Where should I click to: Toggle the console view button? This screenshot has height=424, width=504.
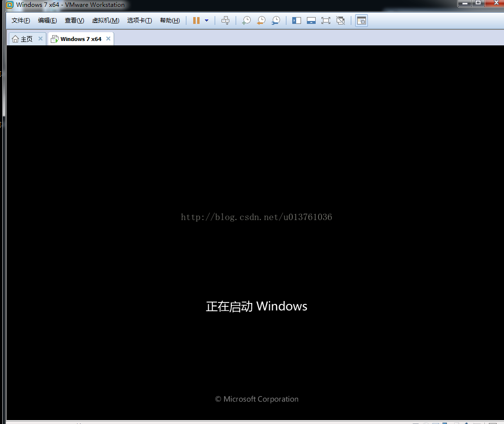361,20
